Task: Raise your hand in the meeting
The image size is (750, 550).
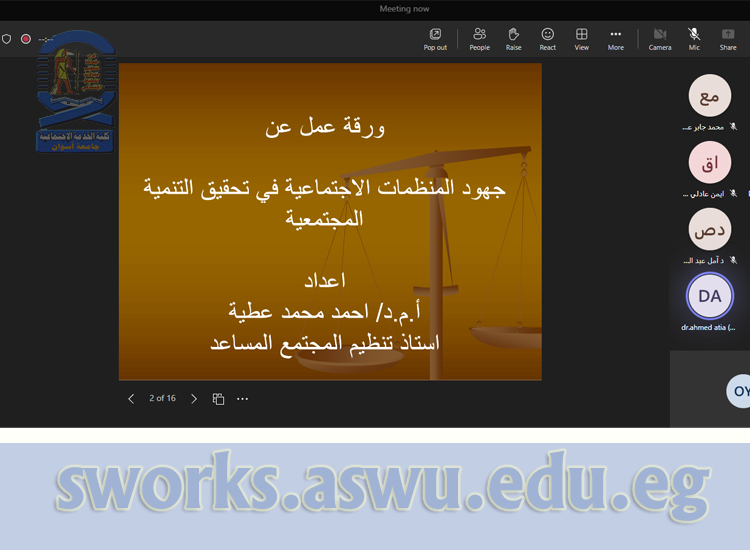Action: pyautogui.click(x=513, y=38)
